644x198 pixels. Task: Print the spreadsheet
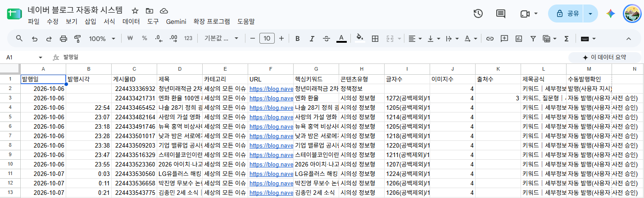(63, 38)
